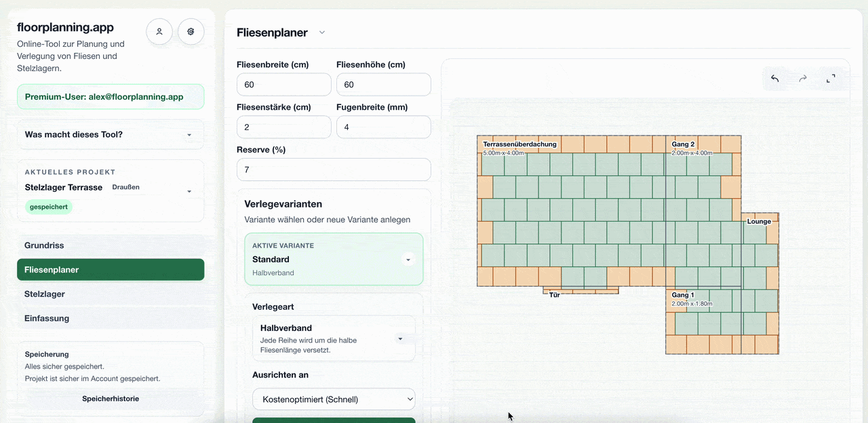
Task: Click the Fliesenstärke input field
Action: coord(284,127)
